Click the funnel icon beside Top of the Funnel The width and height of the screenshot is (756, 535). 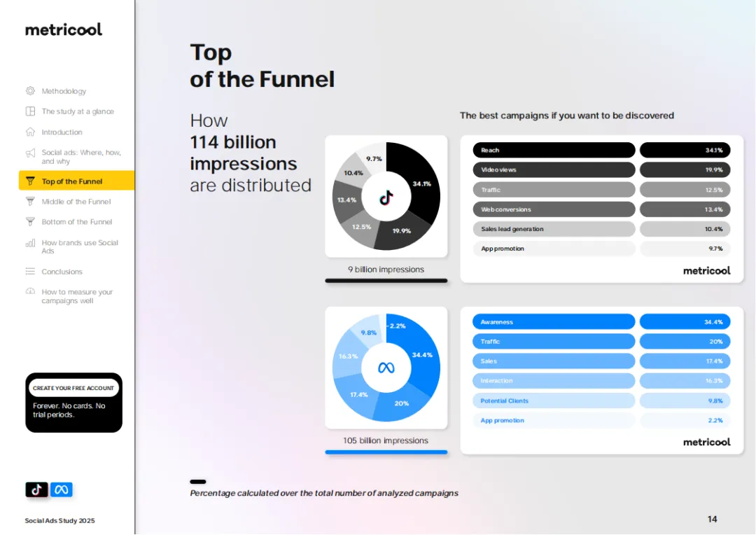(x=30, y=181)
